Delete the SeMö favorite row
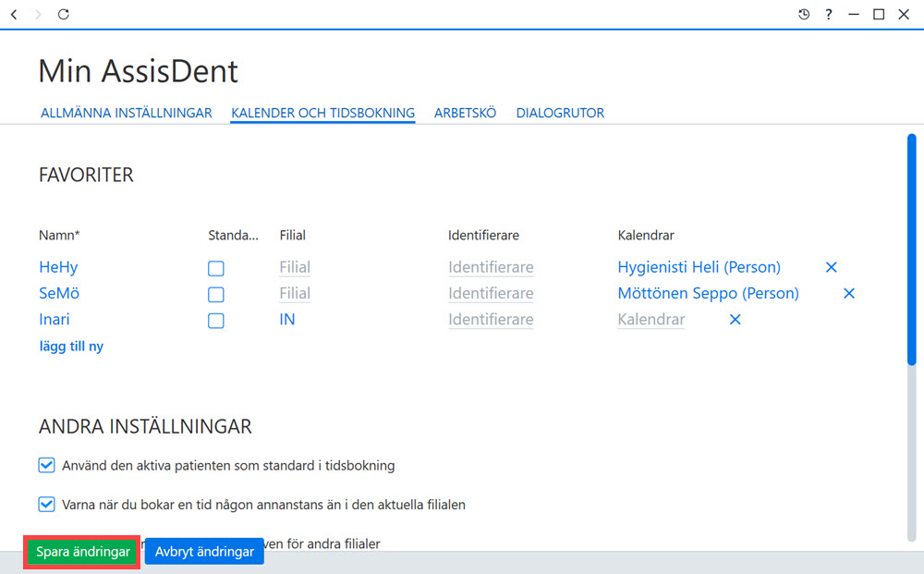The height and width of the screenshot is (574, 924). pyautogui.click(x=848, y=293)
